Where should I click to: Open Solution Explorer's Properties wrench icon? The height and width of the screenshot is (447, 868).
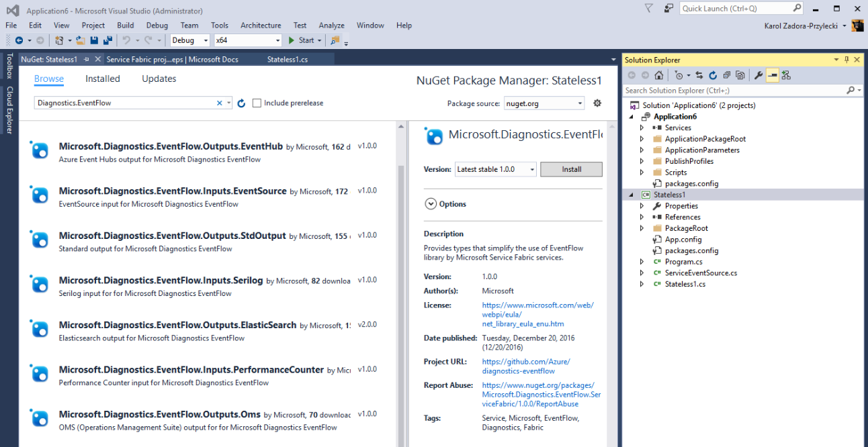coord(758,75)
